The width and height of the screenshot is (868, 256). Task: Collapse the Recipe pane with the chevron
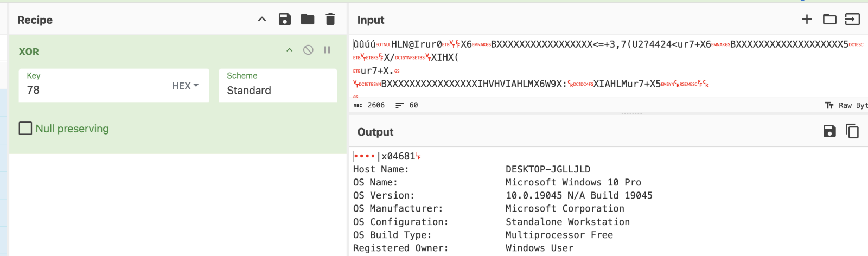click(262, 20)
